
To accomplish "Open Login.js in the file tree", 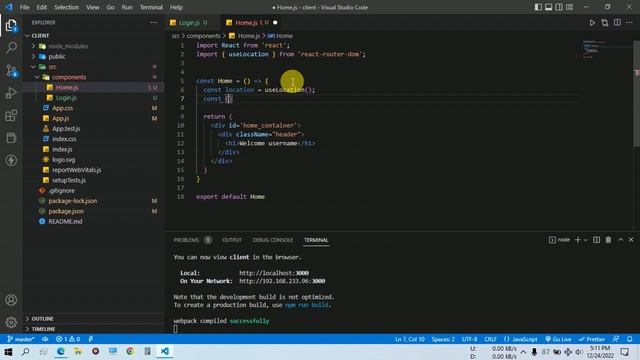I will point(66,98).
